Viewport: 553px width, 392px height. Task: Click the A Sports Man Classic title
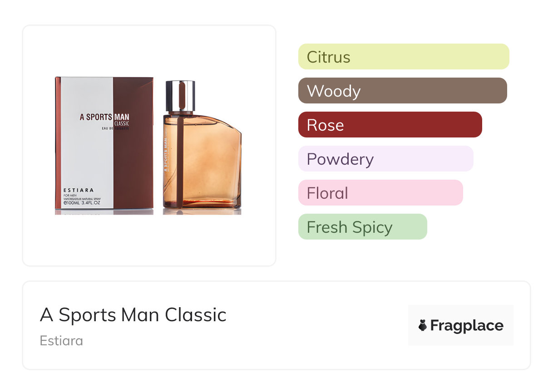(133, 315)
